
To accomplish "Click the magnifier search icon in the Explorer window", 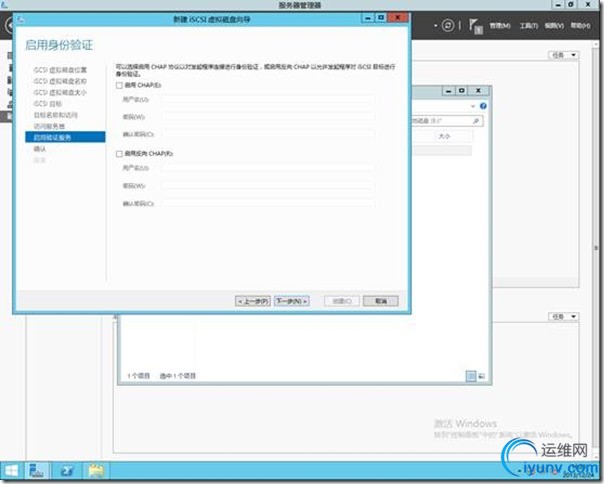I will [x=476, y=121].
